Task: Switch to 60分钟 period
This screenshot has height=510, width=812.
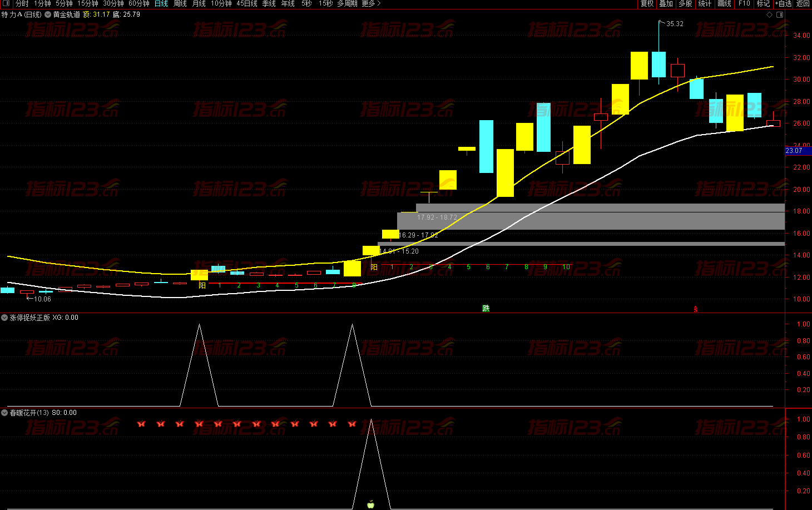Action: [139, 3]
